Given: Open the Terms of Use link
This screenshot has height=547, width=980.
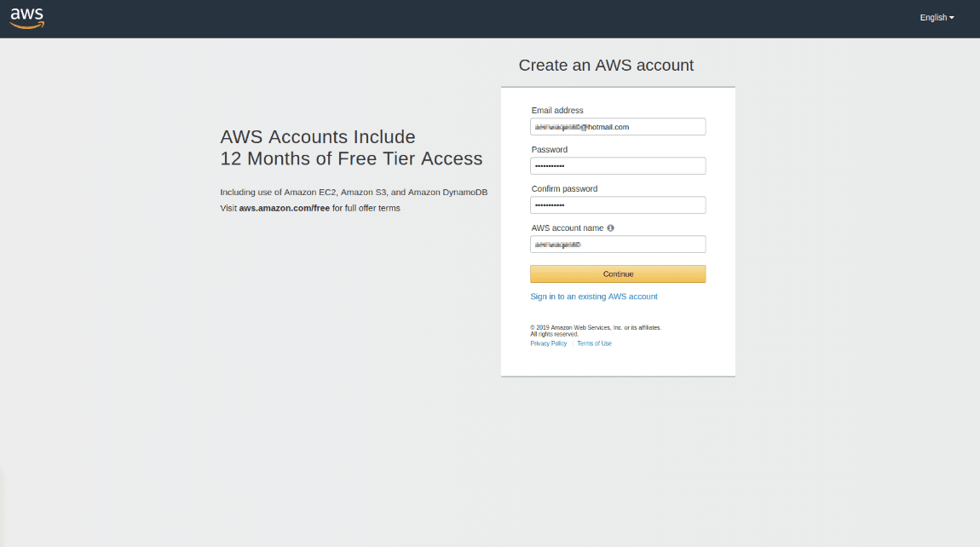Looking at the screenshot, I should tap(594, 343).
